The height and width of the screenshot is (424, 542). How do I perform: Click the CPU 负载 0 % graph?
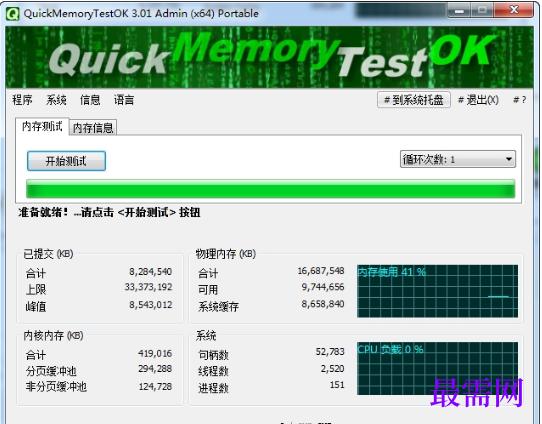pos(437,369)
